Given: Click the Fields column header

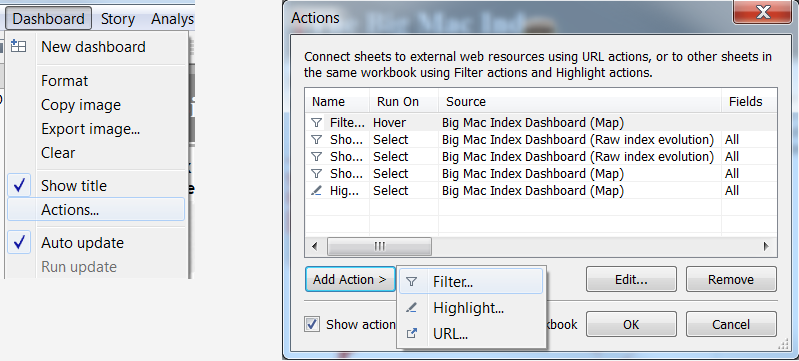Looking at the screenshot, I should (x=749, y=101).
